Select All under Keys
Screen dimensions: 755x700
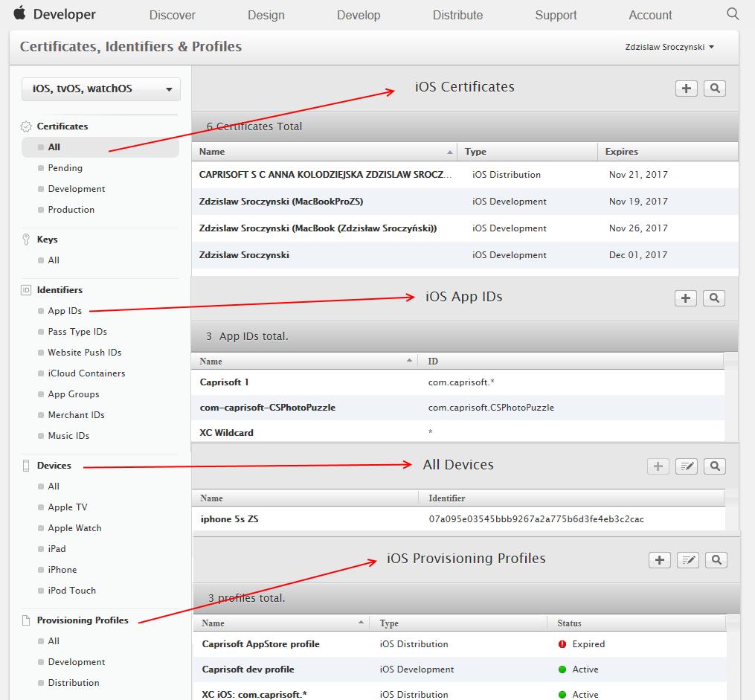(54, 260)
